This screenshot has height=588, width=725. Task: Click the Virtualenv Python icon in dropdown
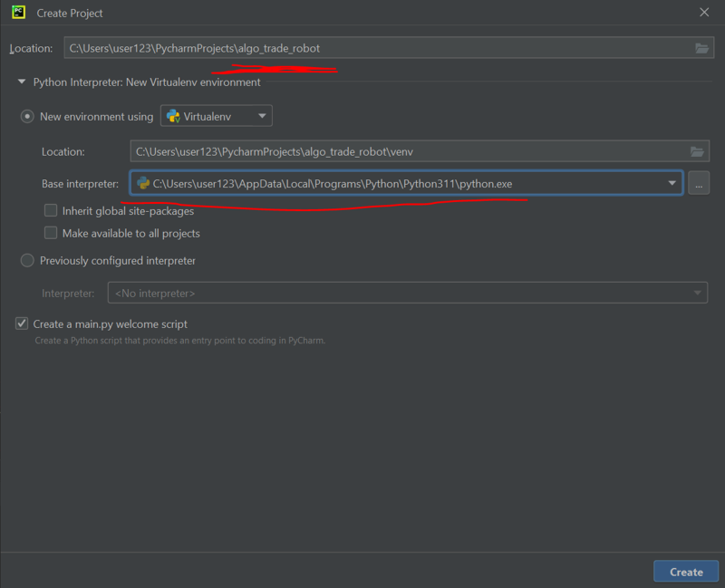point(173,116)
